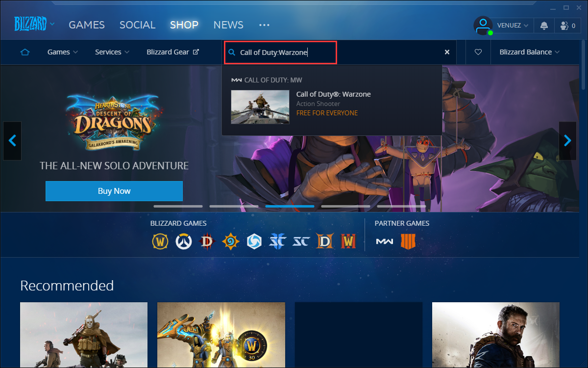
Task: Expand the Games dropdown in shop bar
Action: tap(62, 52)
